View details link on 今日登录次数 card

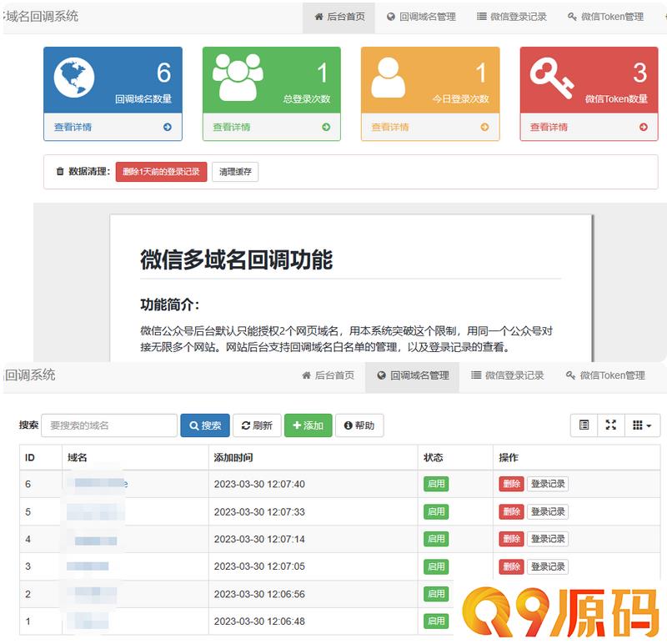tap(390, 127)
